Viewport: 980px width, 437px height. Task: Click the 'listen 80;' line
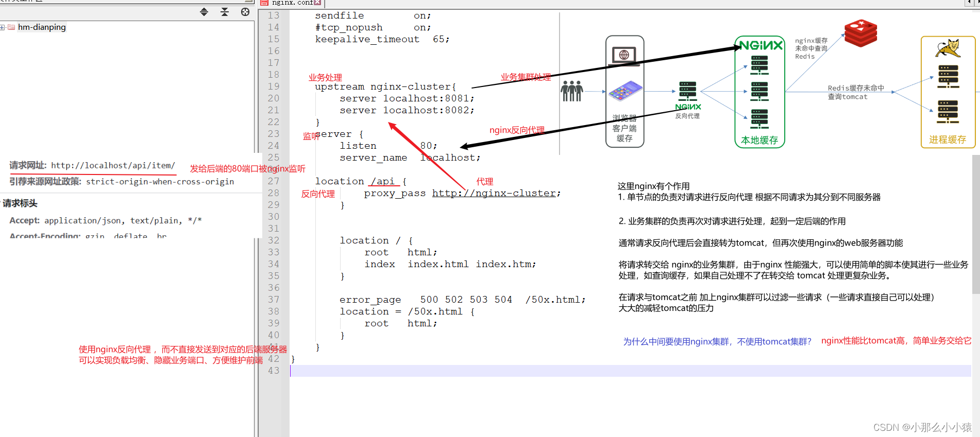tap(388, 146)
